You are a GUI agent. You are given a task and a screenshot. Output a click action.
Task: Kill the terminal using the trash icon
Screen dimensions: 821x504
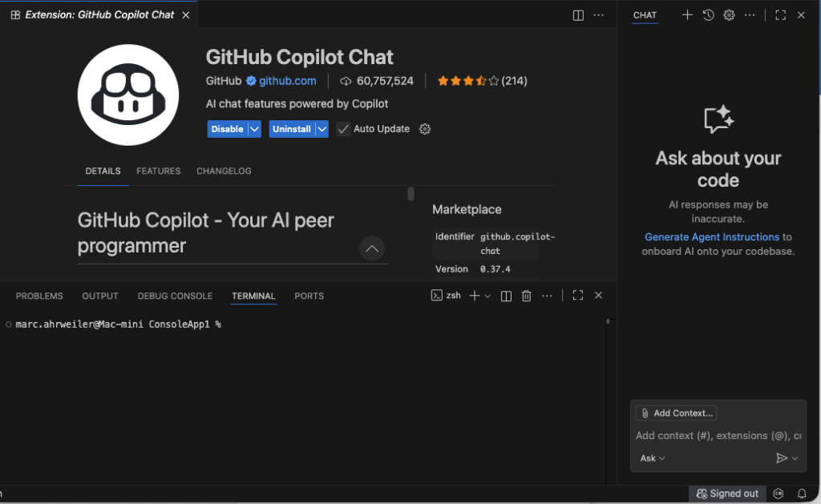point(527,296)
